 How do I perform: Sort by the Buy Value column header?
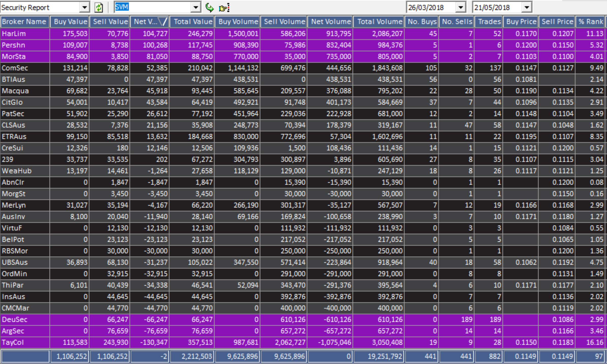[x=70, y=22]
